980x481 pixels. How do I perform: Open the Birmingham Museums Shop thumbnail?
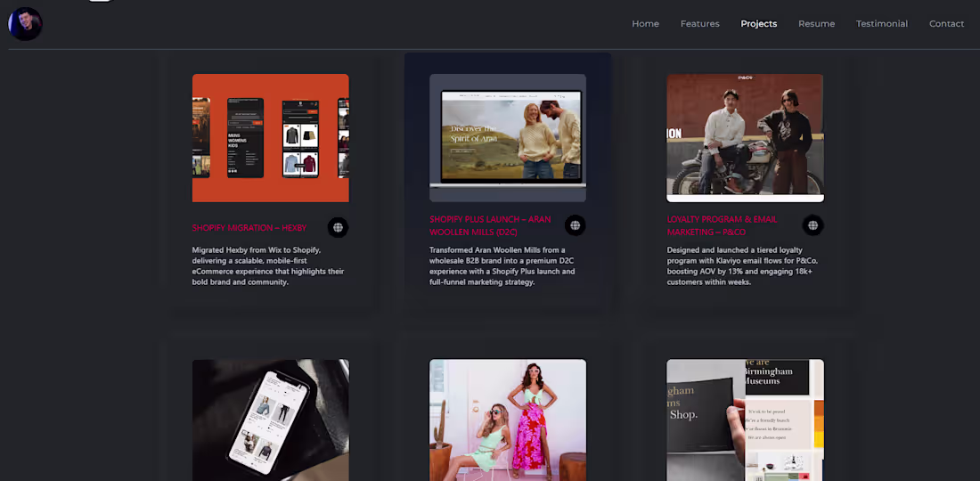pyautogui.click(x=745, y=420)
